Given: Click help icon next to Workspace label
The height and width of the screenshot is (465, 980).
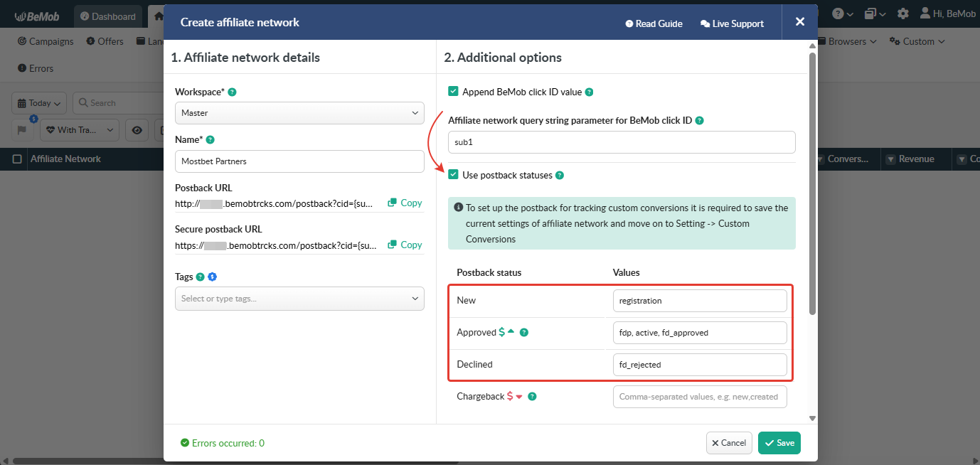Looking at the screenshot, I should 232,92.
